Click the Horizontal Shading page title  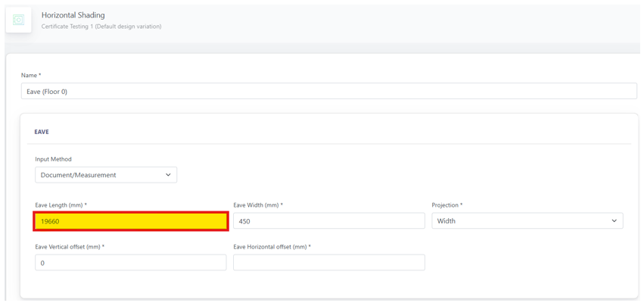click(x=73, y=15)
